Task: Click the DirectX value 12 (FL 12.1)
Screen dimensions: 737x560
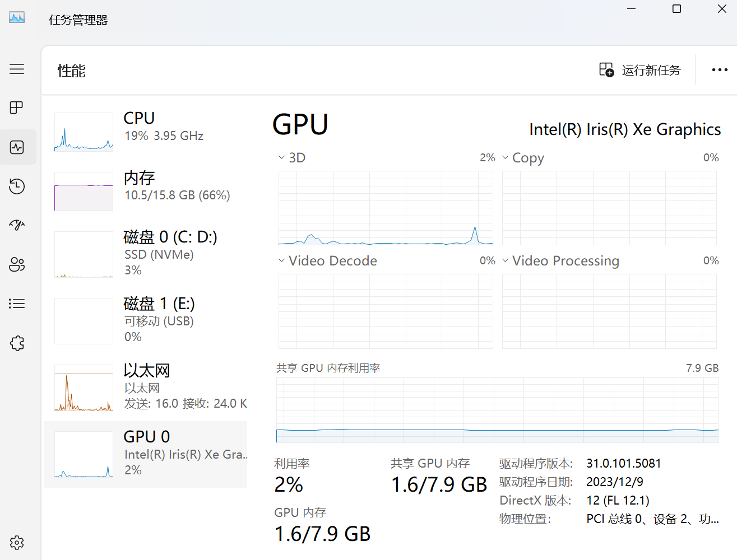Action: tap(618, 501)
